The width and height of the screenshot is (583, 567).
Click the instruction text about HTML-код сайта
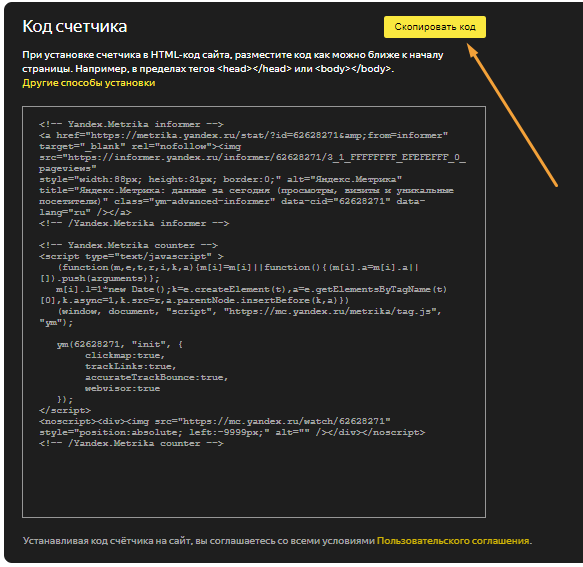pyautogui.click(x=233, y=62)
